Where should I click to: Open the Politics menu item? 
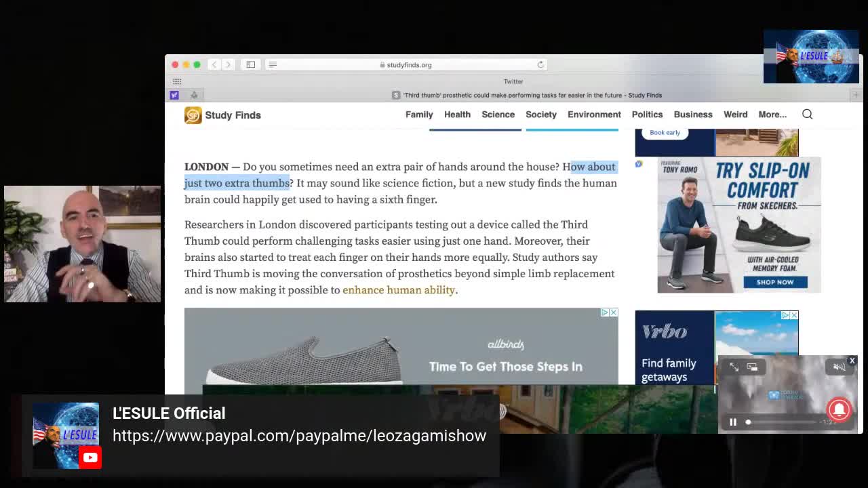coord(647,115)
